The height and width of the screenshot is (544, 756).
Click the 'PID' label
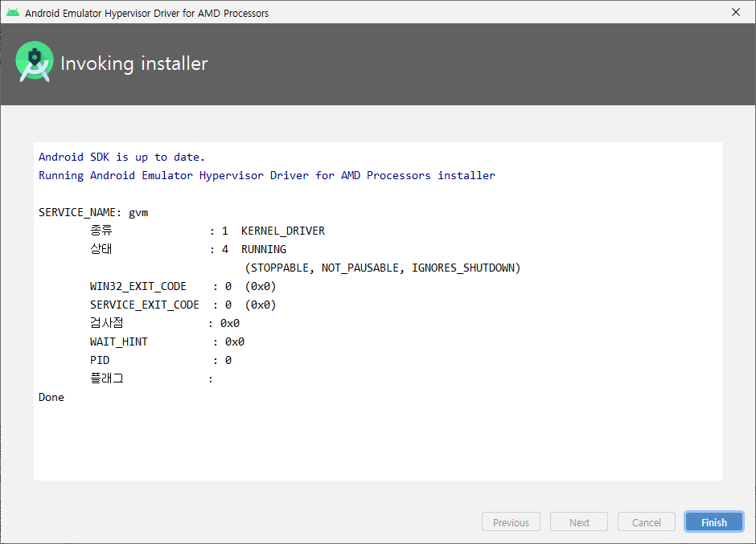pos(100,361)
